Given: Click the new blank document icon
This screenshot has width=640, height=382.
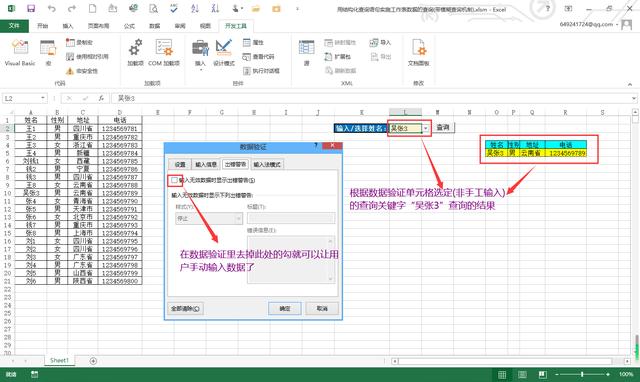Looking at the screenshot, I should coord(93,9).
